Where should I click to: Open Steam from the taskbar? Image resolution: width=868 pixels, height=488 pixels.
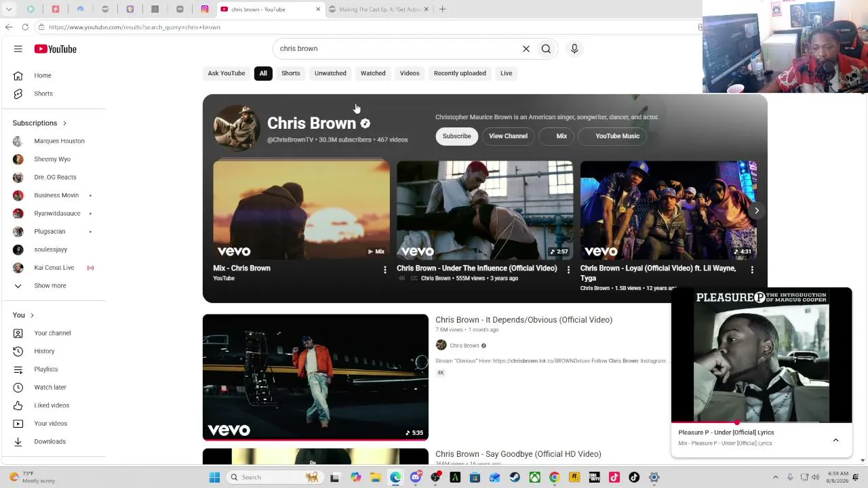515,477
